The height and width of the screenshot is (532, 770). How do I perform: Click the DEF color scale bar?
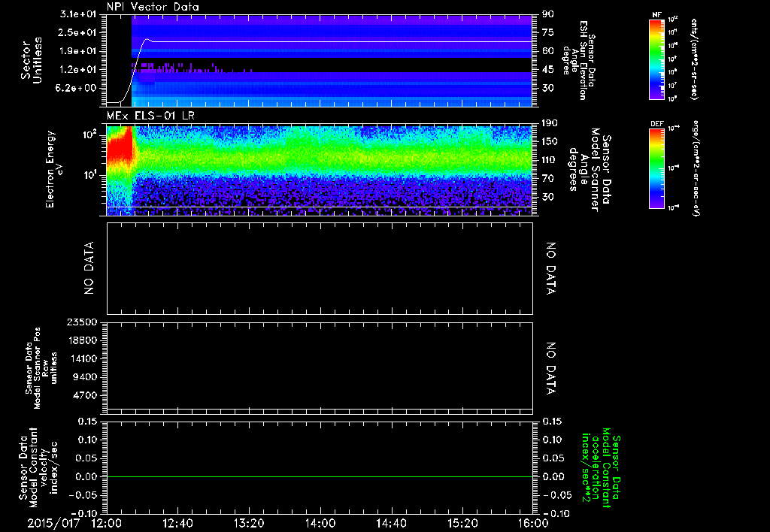click(x=657, y=168)
